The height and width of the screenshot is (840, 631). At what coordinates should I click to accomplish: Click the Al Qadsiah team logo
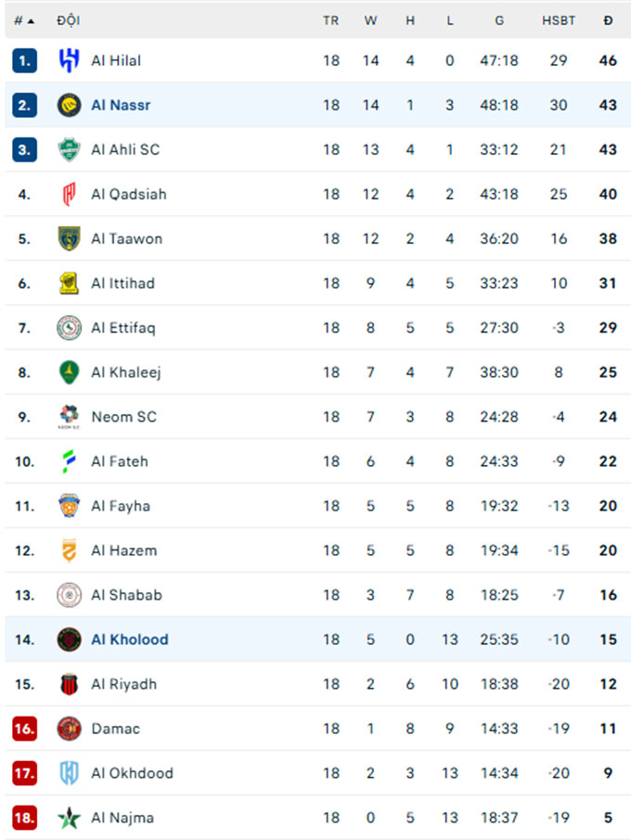tap(70, 194)
